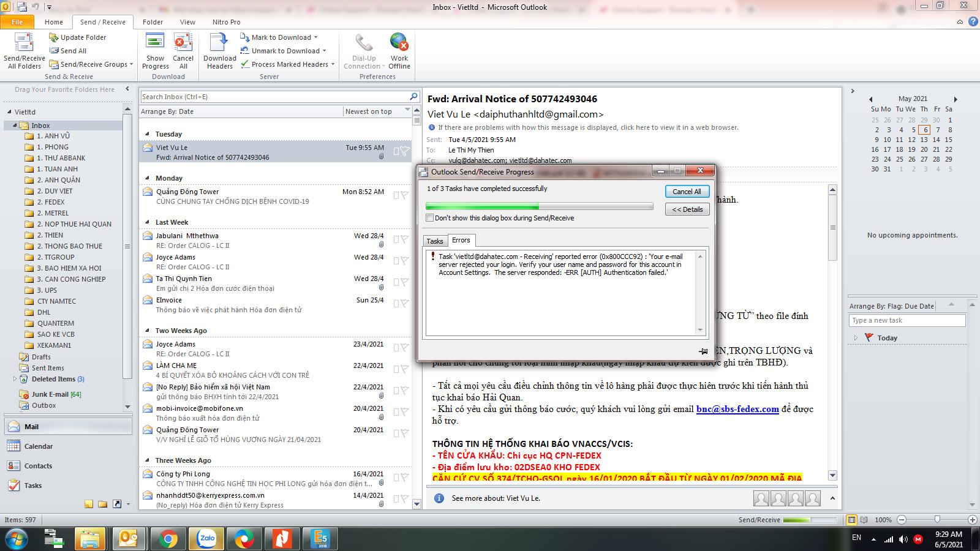This screenshot has width=980, height=551.
Task: Tick Don't show this dialog box checkbox
Action: pyautogui.click(x=429, y=218)
